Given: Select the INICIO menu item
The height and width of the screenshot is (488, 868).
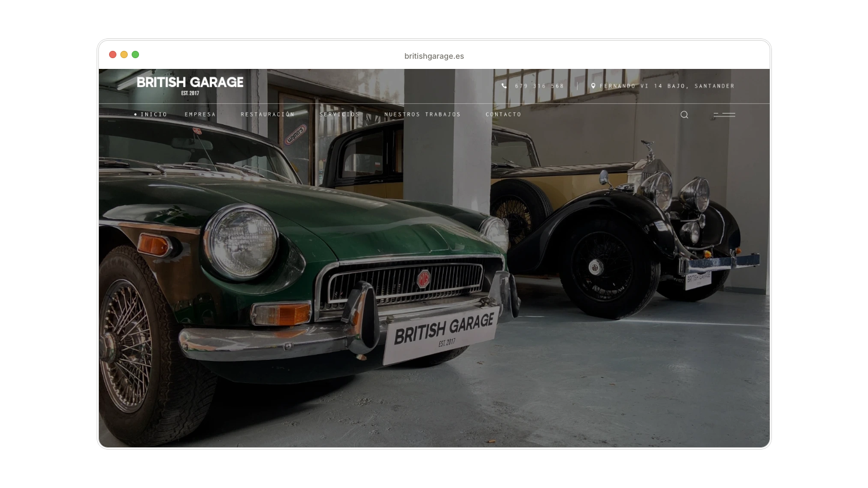Looking at the screenshot, I should 152,115.
